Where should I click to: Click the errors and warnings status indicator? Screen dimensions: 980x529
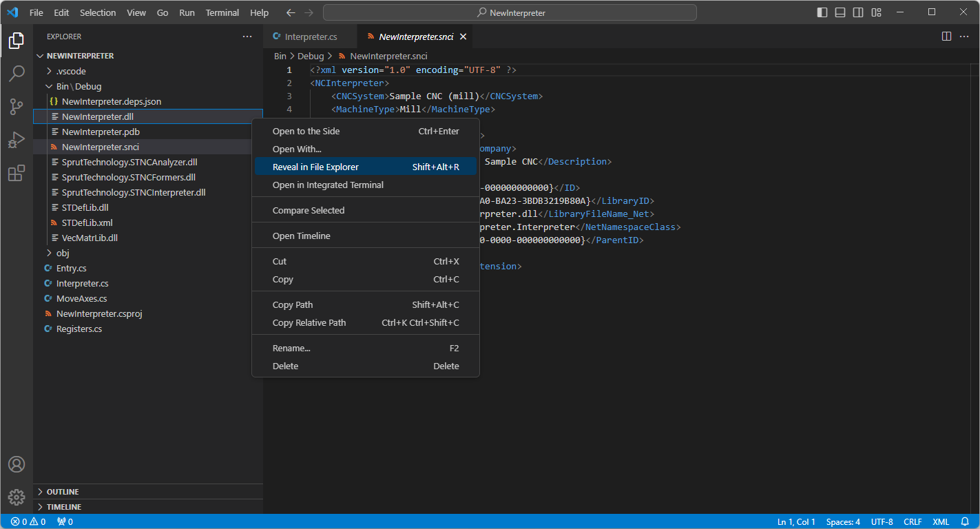tap(23, 521)
